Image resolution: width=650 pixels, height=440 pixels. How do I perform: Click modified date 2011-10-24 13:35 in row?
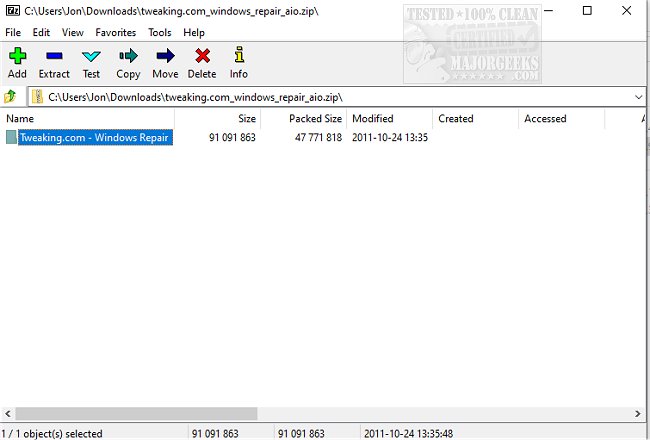[x=390, y=137]
